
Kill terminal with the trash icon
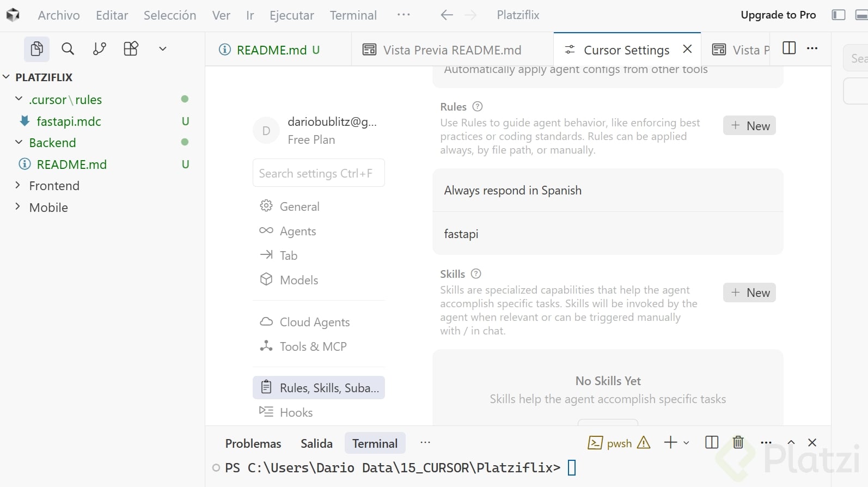click(738, 442)
